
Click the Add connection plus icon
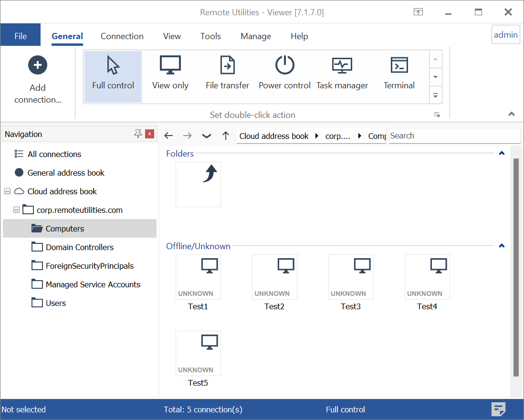tap(38, 65)
